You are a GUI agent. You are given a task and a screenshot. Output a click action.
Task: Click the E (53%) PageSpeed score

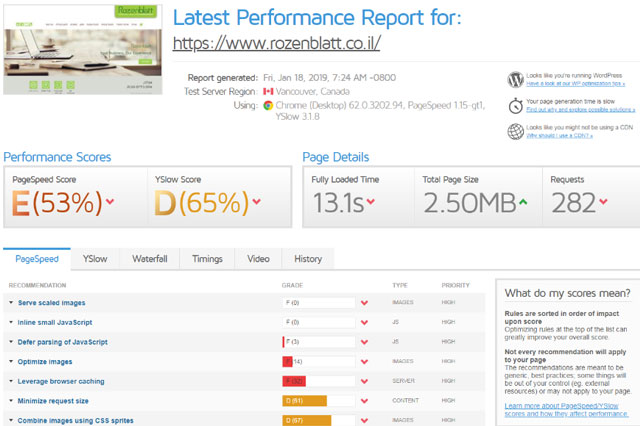[57, 202]
